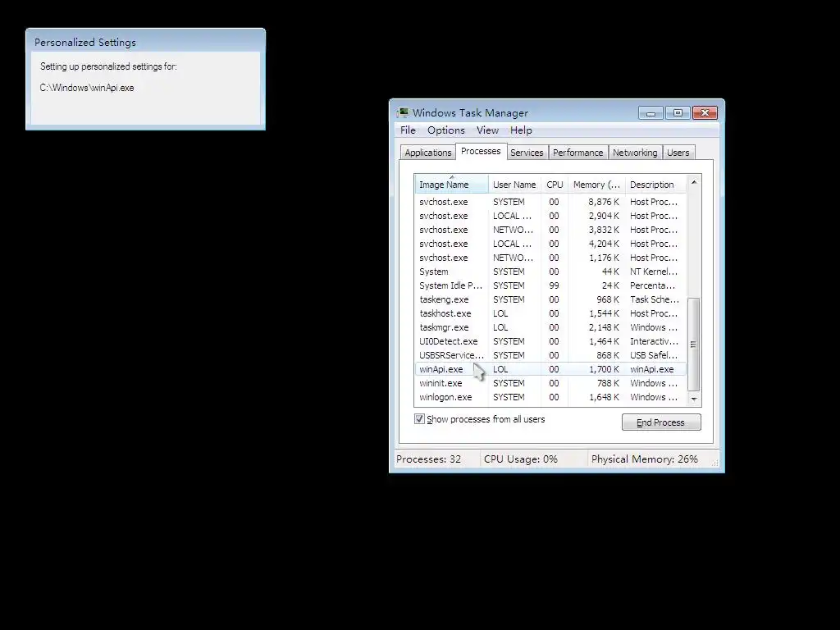840x630 pixels.
Task: Go to the Networking tab
Action: tap(635, 153)
